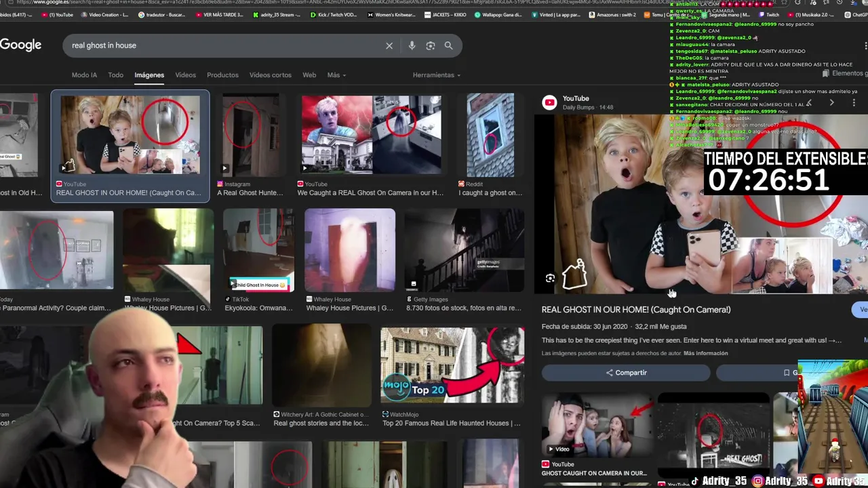Screen dimensions: 868x488
Task: Switch to Modo IA tab
Action: point(84,75)
